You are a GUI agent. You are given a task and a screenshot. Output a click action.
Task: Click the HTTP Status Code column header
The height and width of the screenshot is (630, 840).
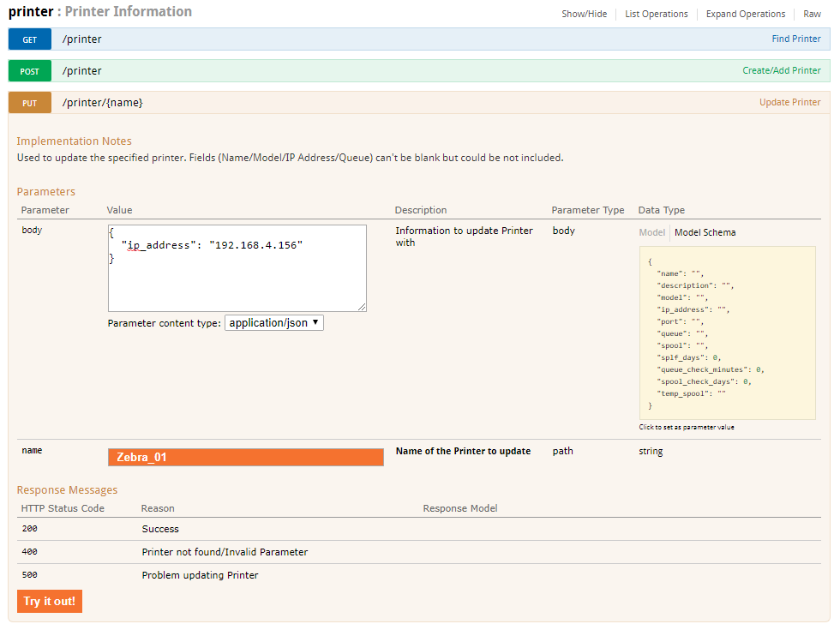click(x=63, y=508)
